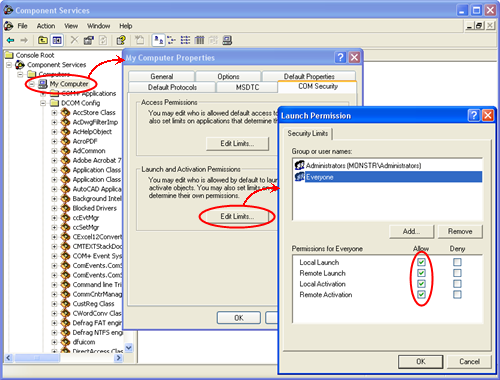500x380 pixels.
Task: Expand the AcHelpObject node
Action: 54,132
